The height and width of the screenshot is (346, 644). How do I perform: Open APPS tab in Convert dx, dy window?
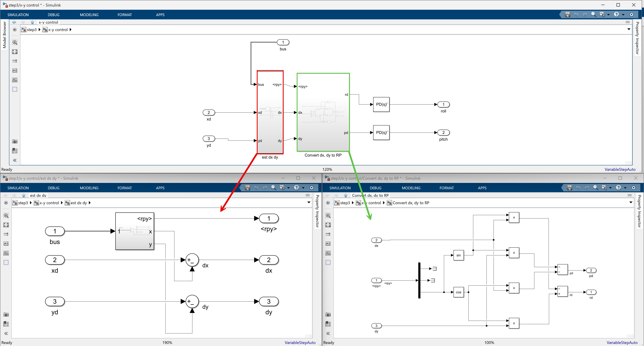[482, 188]
